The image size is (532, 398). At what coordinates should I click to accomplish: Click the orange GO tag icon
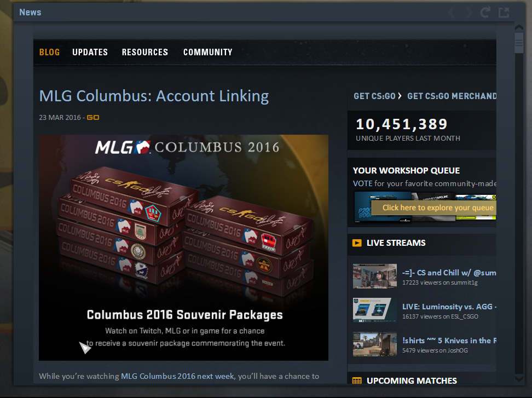[x=93, y=117]
